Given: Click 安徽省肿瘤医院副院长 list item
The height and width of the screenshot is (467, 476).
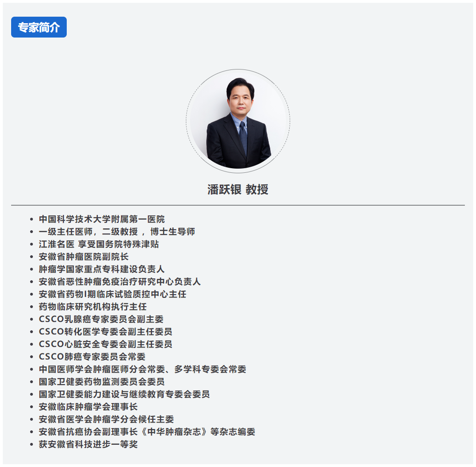Looking at the screenshot, I should coord(83,257).
